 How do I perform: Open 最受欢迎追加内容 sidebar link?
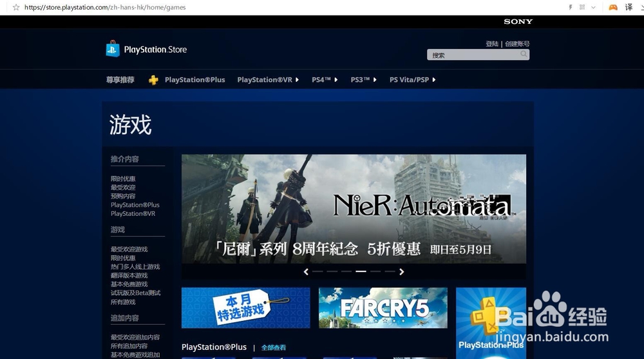tap(135, 337)
